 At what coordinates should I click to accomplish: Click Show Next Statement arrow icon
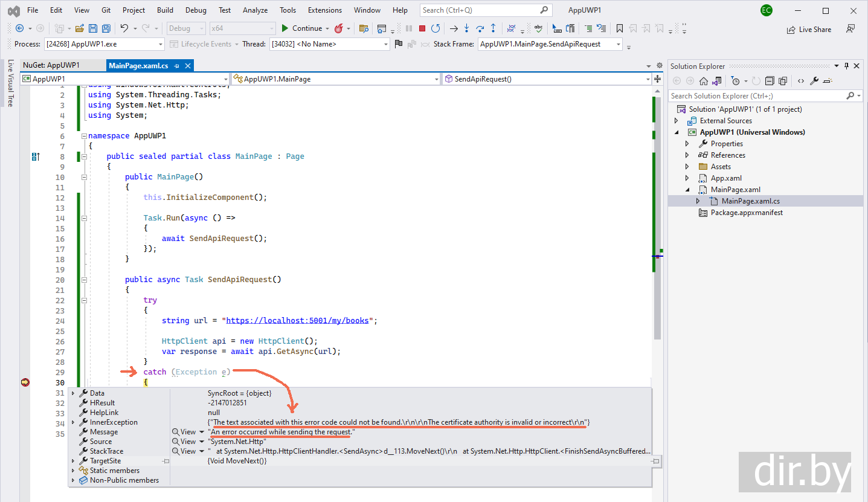click(x=454, y=28)
